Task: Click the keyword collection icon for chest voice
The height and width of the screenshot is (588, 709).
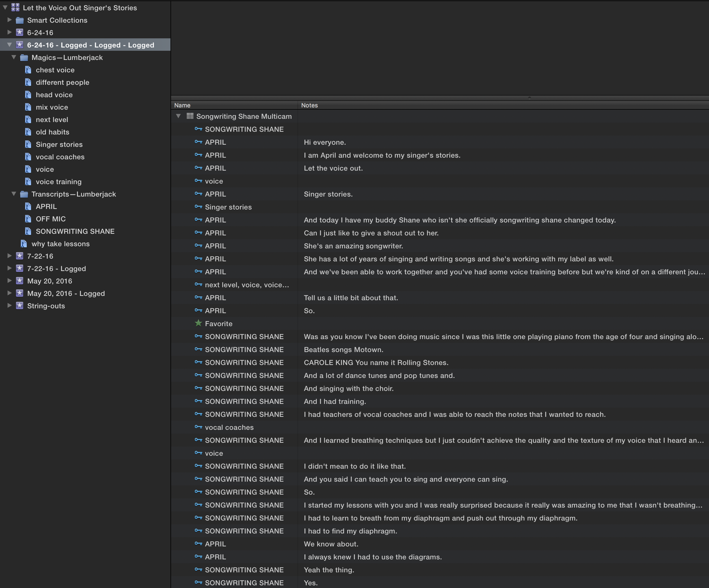Action: pos(28,70)
